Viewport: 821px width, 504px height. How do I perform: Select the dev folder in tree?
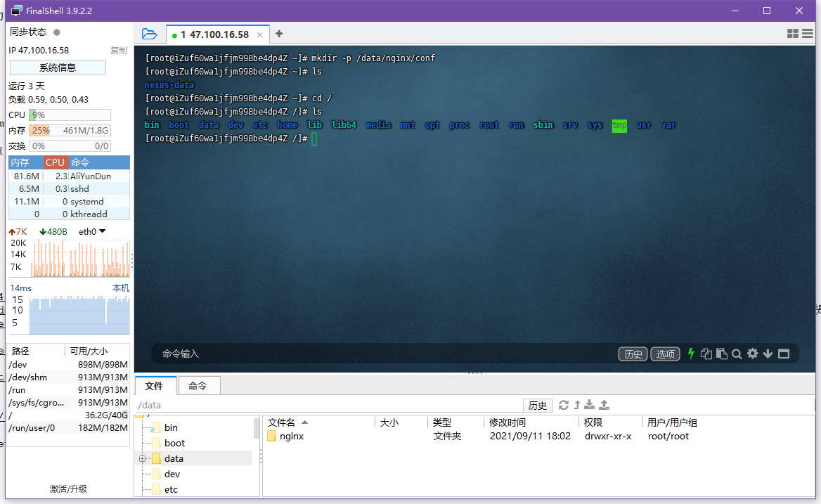click(172, 474)
